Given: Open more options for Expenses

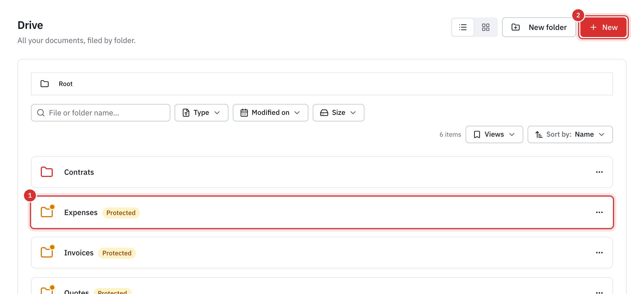Looking at the screenshot, I should pos(599,212).
